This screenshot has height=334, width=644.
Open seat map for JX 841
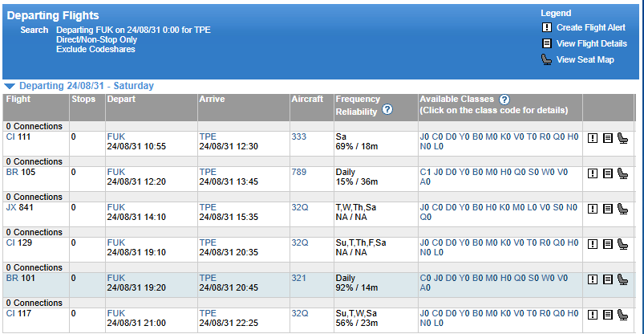(622, 209)
